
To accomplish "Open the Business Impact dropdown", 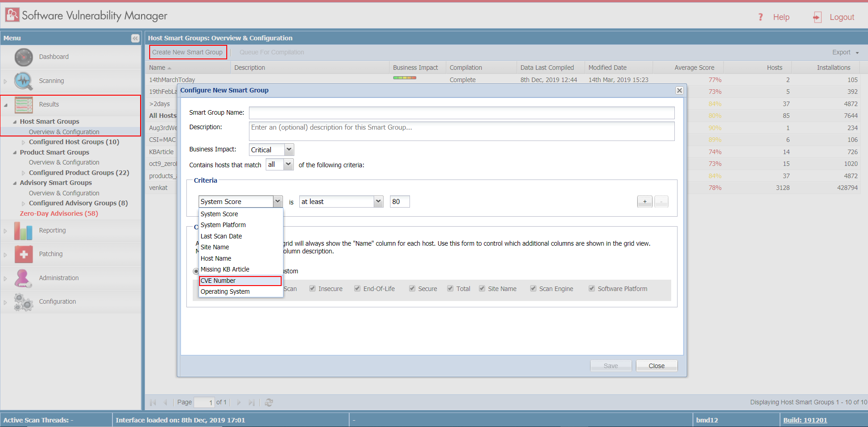I will (x=289, y=150).
